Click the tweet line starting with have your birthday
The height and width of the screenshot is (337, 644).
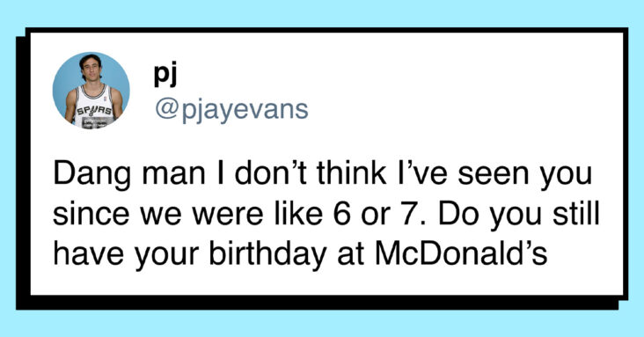click(x=300, y=254)
